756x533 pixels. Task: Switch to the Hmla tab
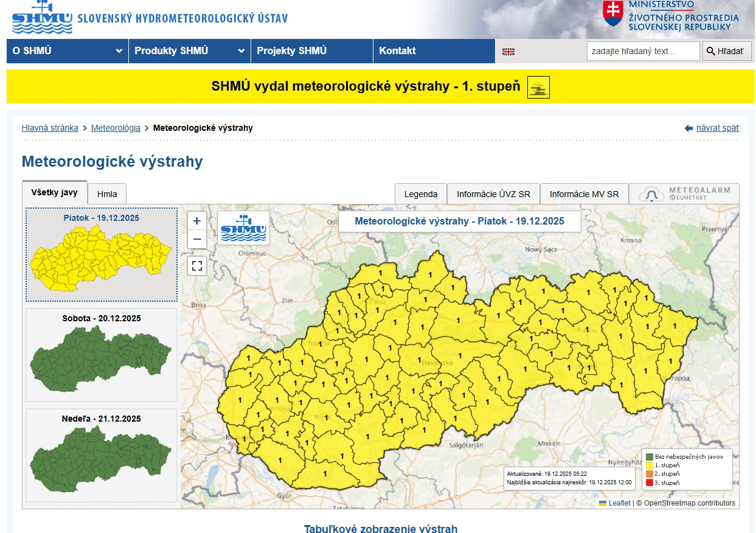pyautogui.click(x=107, y=194)
